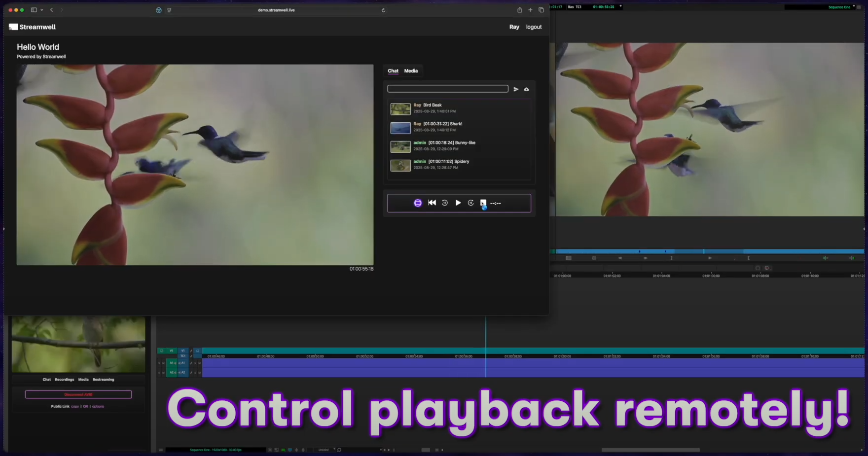Copy the Public Link

click(x=75, y=406)
